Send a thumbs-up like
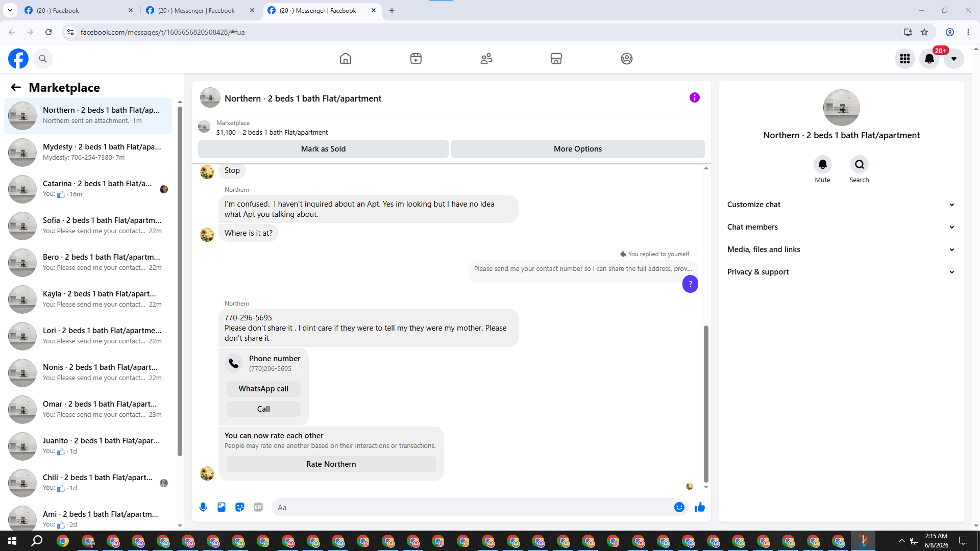Image resolution: width=980 pixels, height=551 pixels. click(x=700, y=507)
